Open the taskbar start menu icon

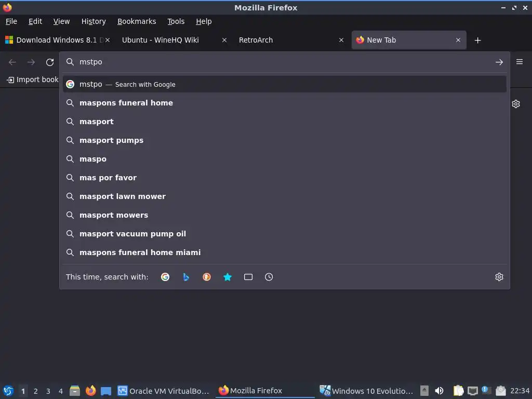pyautogui.click(x=8, y=391)
